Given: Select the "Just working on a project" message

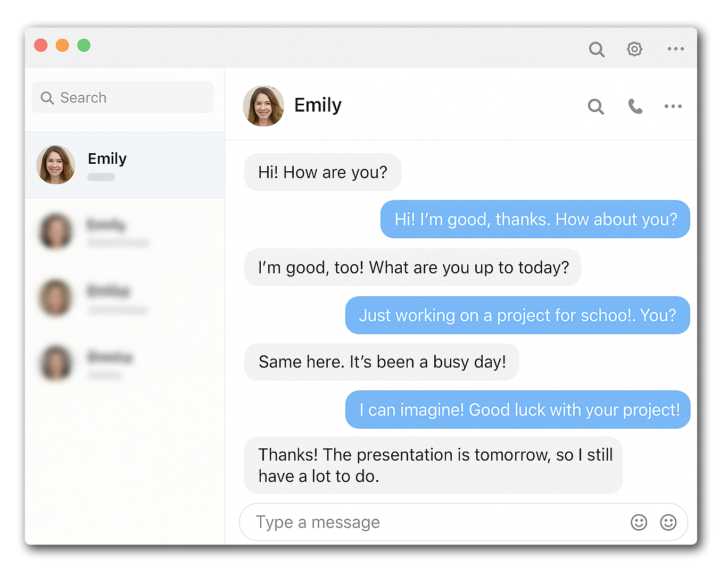Looking at the screenshot, I should [x=517, y=315].
